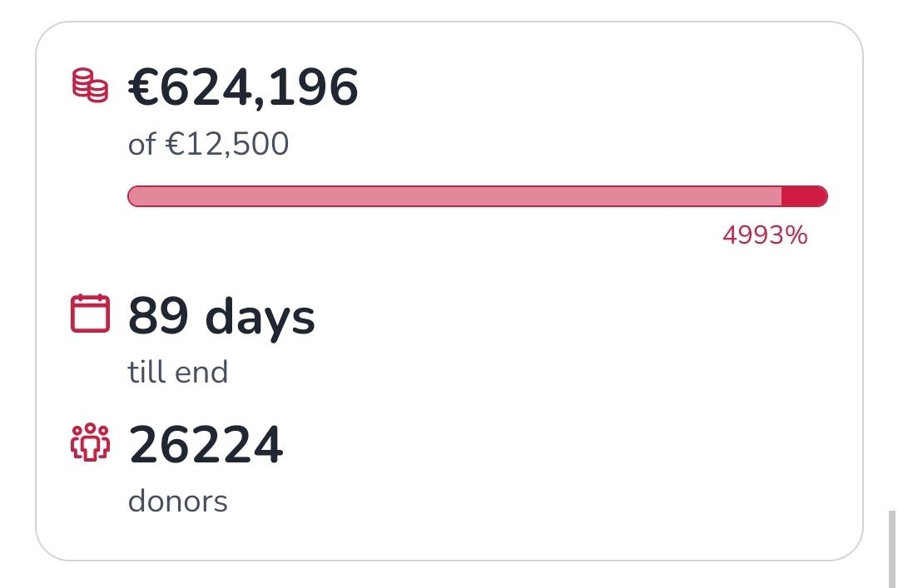Click the word 'days' in the heading

click(x=260, y=319)
